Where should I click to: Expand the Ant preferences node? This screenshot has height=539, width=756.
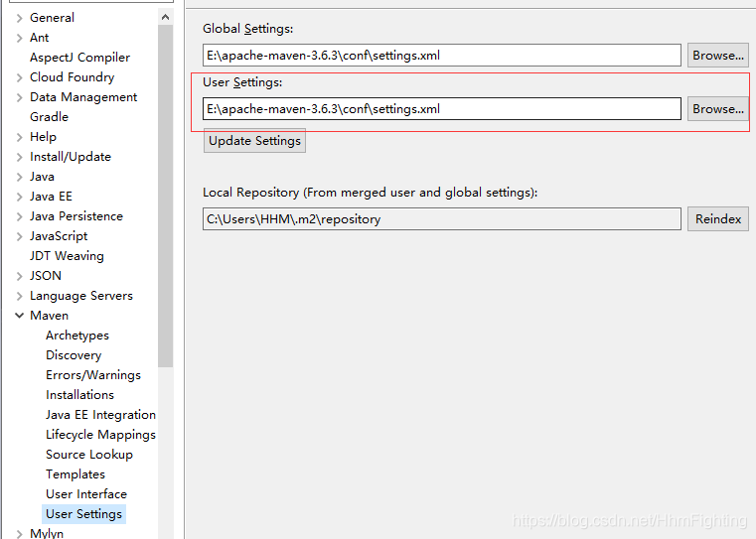(x=19, y=38)
